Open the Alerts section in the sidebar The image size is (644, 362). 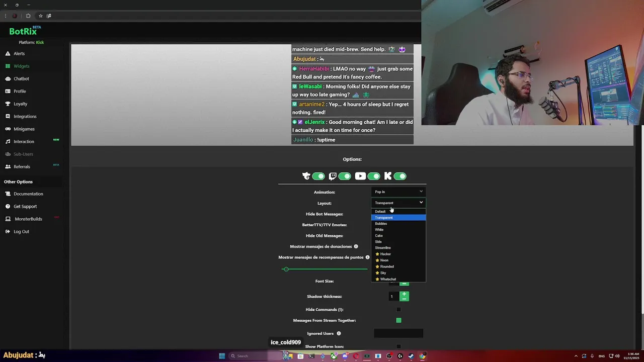click(x=19, y=53)
